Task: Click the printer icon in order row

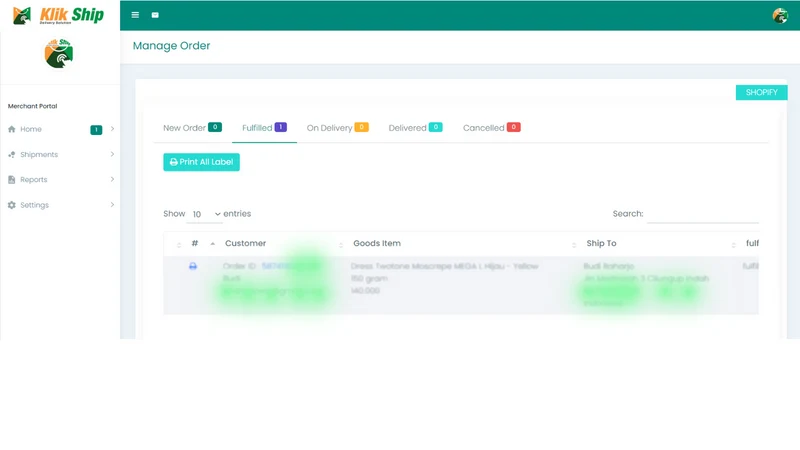Action: [193, 266]
